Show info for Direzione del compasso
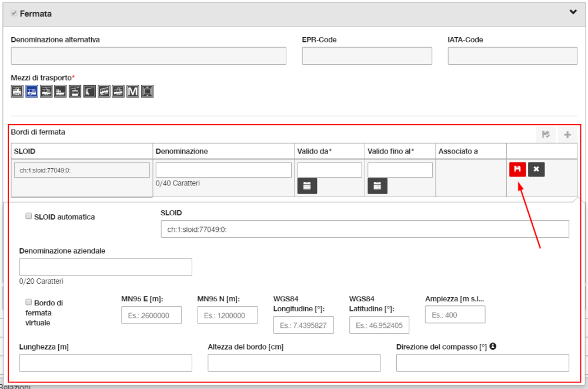The height and width of the screenshot is (389, 588). pos(493,346)
